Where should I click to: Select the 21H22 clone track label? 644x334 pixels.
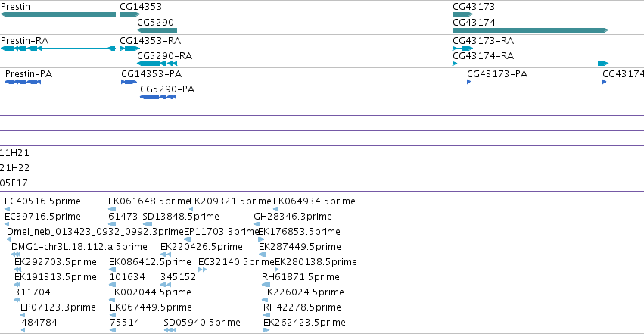[15, 168]
